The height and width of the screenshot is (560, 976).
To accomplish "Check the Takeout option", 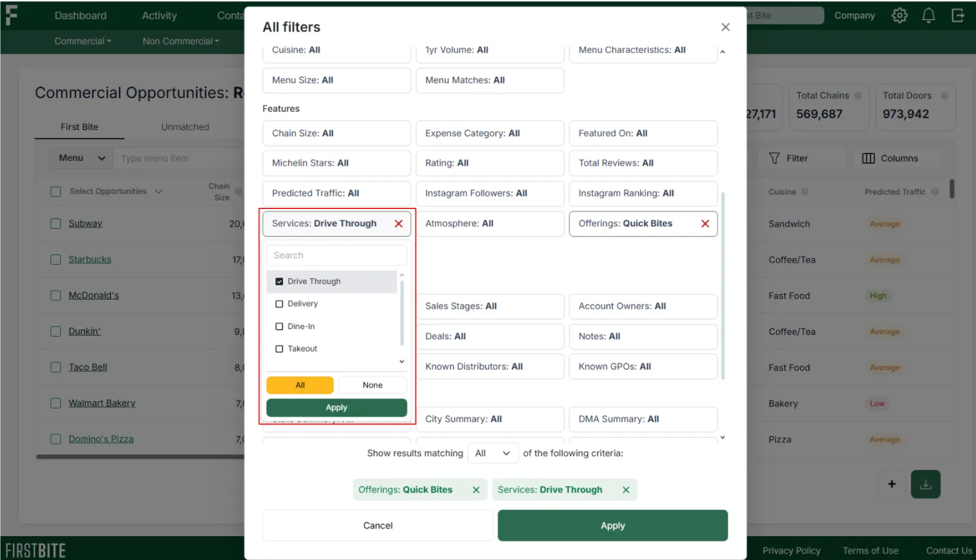I will tap(279, 349).
